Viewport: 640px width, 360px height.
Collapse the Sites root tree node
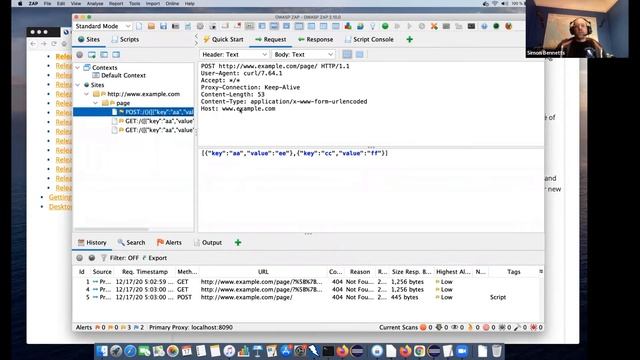pyautogui.click(x=78, y=85)
